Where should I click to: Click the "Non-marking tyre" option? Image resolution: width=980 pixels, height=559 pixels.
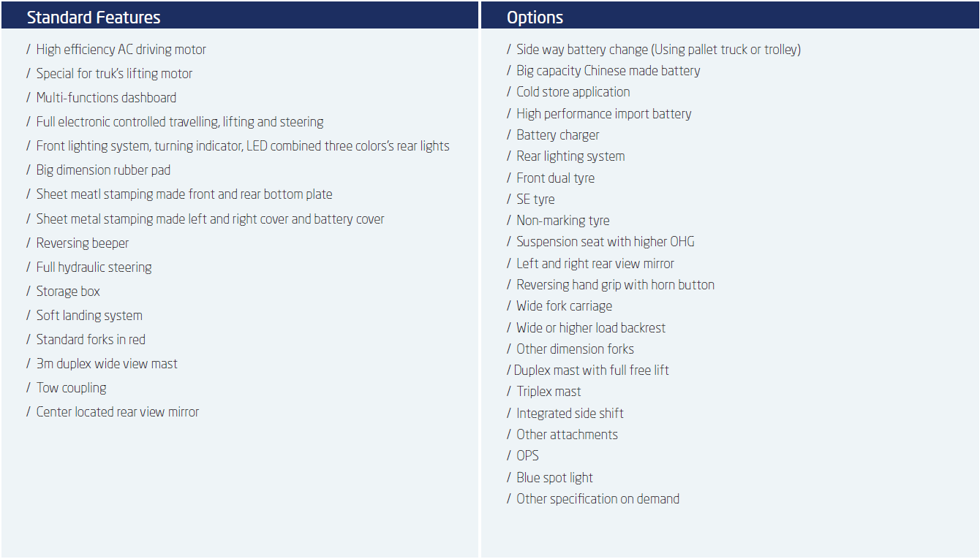point(563,221)
